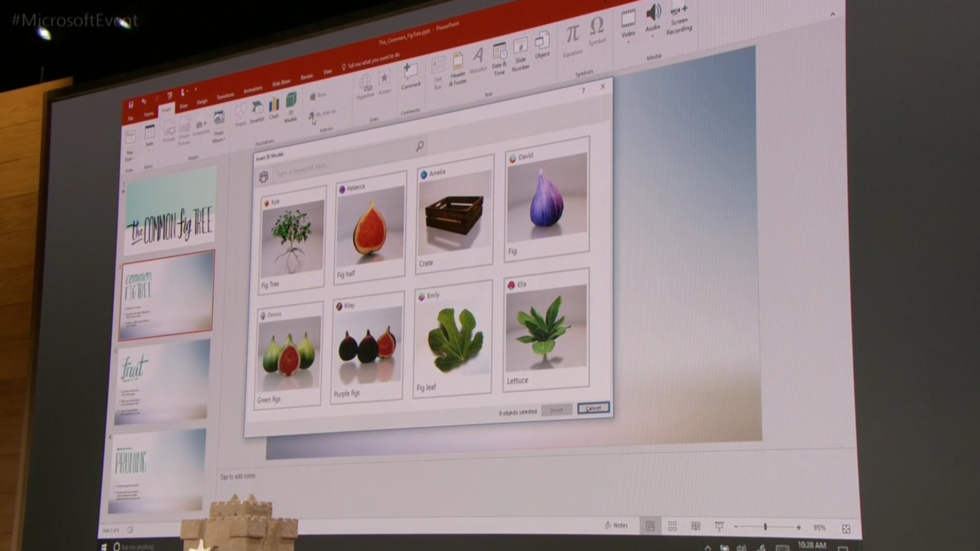Collapse the ribbon with the chevron

pyautogui.click(x=833, y=14)
